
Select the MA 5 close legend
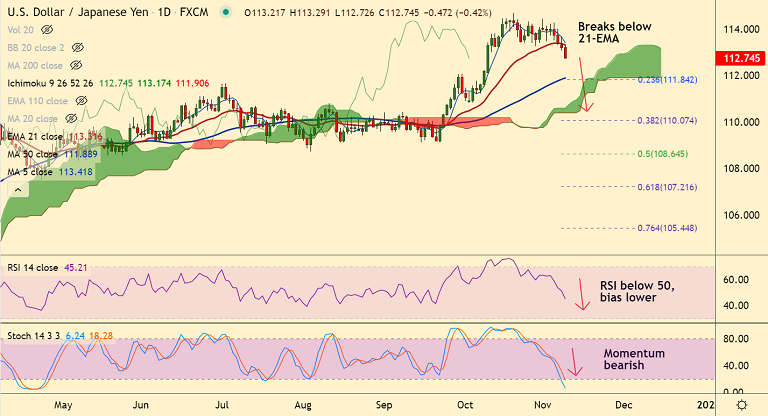[30, 172]
